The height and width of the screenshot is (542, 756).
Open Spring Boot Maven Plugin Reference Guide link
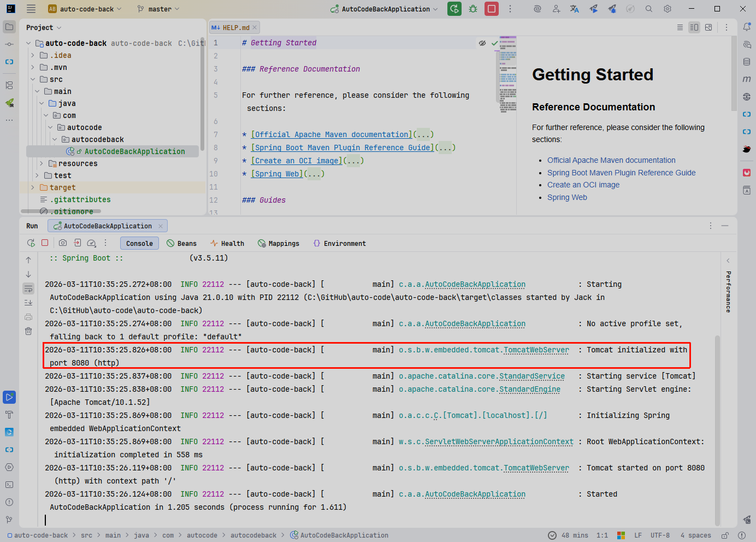point(622,173)
